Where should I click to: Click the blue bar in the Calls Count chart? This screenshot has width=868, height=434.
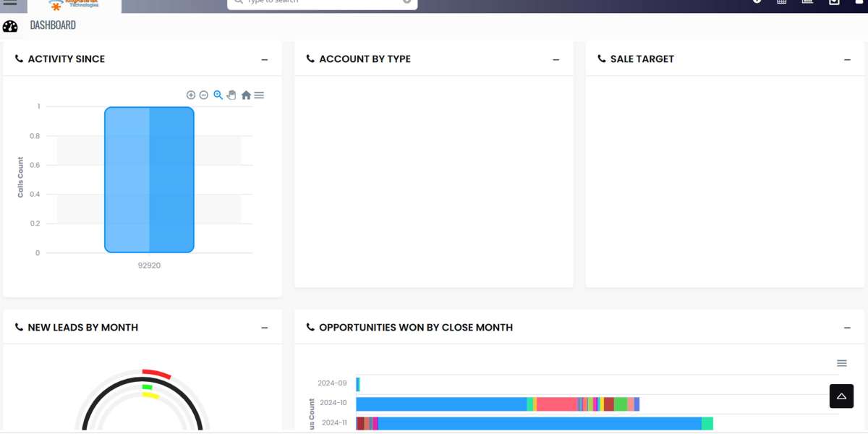coord(149,180)
